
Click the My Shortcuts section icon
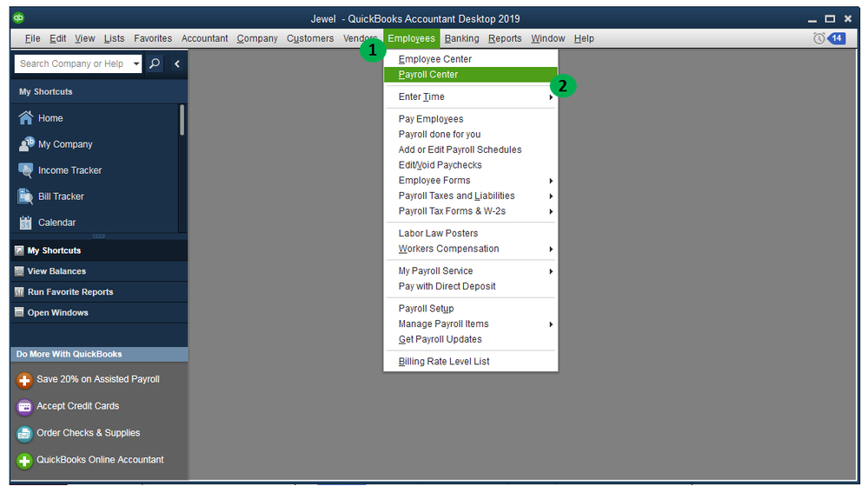pos(19,250)
